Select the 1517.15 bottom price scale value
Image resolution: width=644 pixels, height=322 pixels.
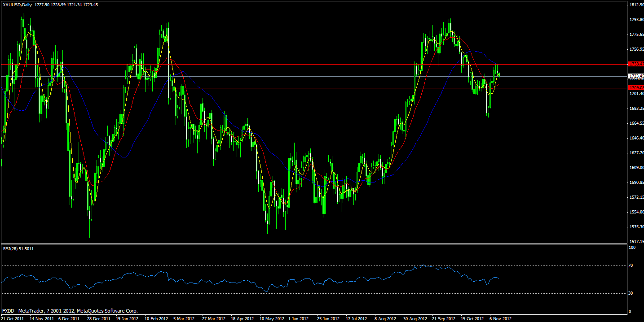click(636, 241)
